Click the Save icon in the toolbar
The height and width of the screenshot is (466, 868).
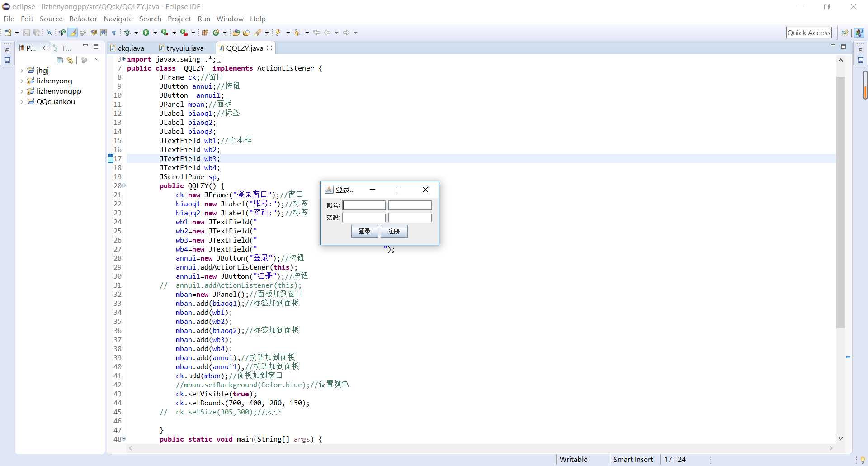coord(26,33)
